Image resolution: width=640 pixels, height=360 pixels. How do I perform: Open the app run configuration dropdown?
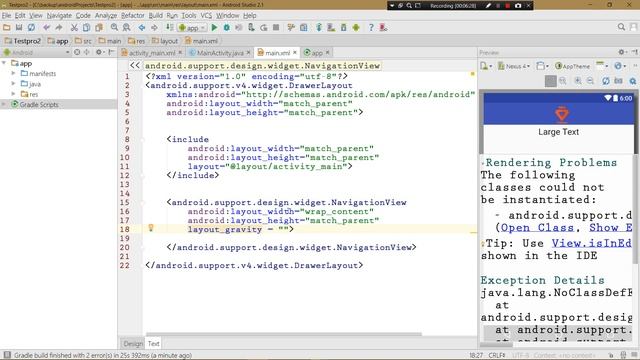pos(192,28)
